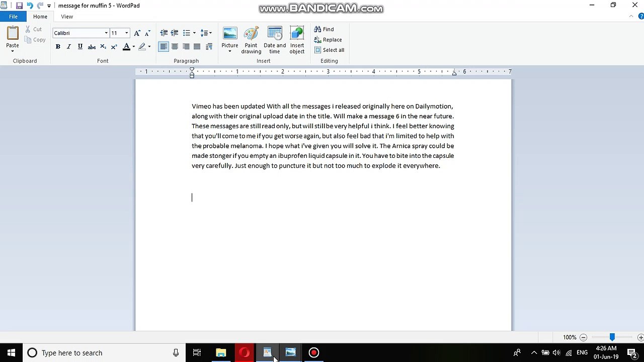Viewport: 644px width, 362px height.
Task: Click the Cut scissors button
Action: point(34,29)
